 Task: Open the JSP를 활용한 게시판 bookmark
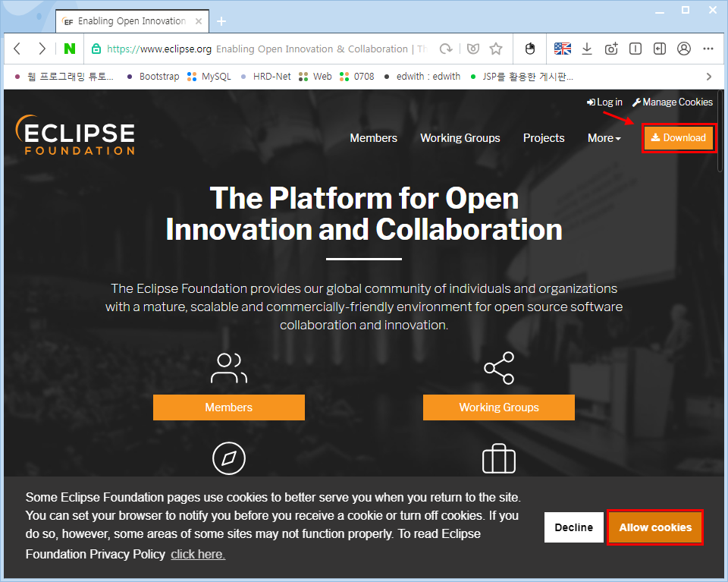[x=522, y=77]
